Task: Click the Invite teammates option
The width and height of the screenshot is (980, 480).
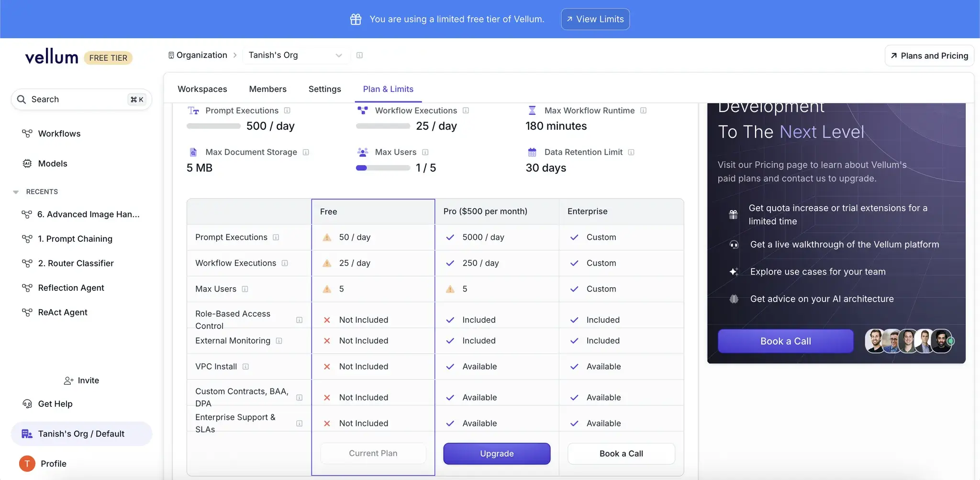Action: coord(81,380)
